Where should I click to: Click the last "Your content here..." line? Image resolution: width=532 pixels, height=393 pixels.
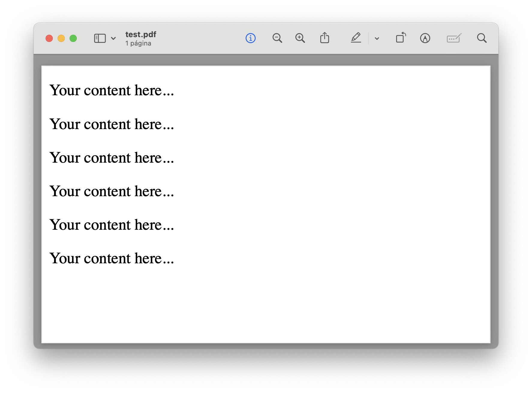click(x=112, y=259)
